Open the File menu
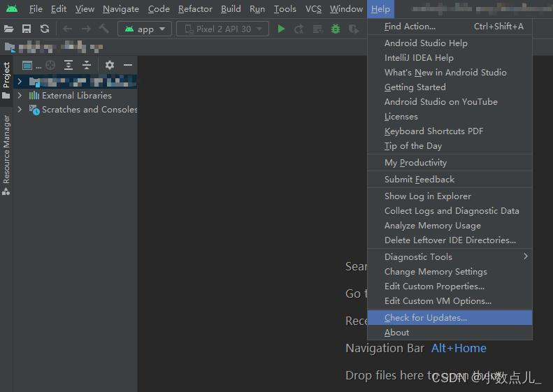The height and width of the screenshot is (392, 553). [36, 9]
